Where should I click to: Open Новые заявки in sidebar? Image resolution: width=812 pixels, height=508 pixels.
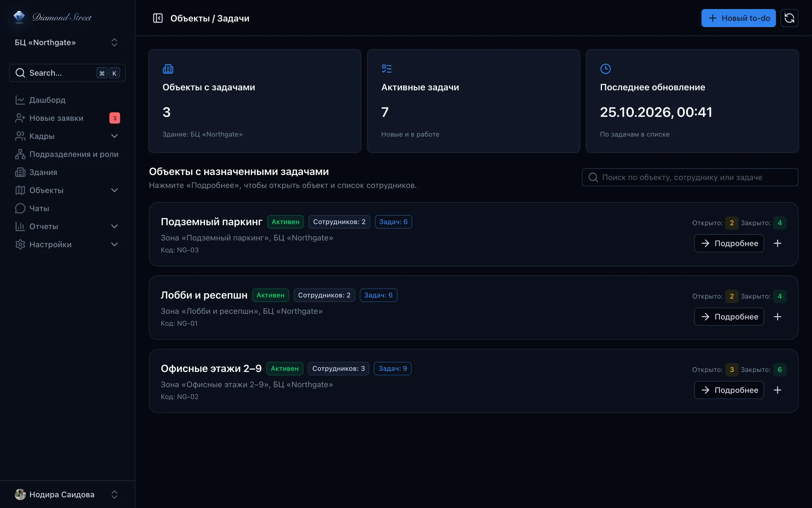click(x=67, y=118)
